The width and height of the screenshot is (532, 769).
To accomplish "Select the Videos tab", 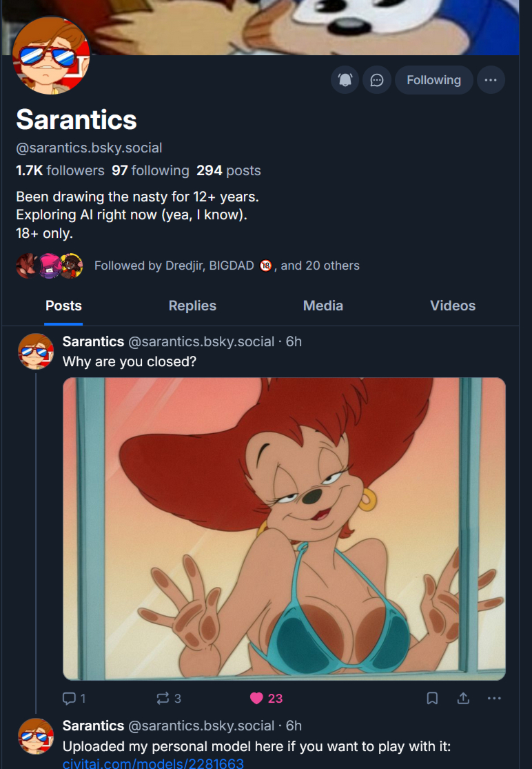I will tap(453, 306).
